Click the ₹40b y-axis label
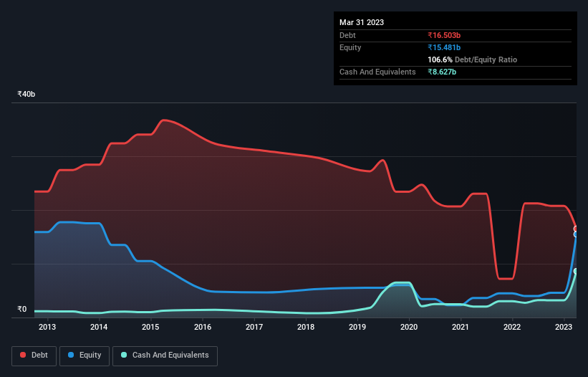Screen dimensions: 588x377 pyautogui.click(x=26, y=94)
